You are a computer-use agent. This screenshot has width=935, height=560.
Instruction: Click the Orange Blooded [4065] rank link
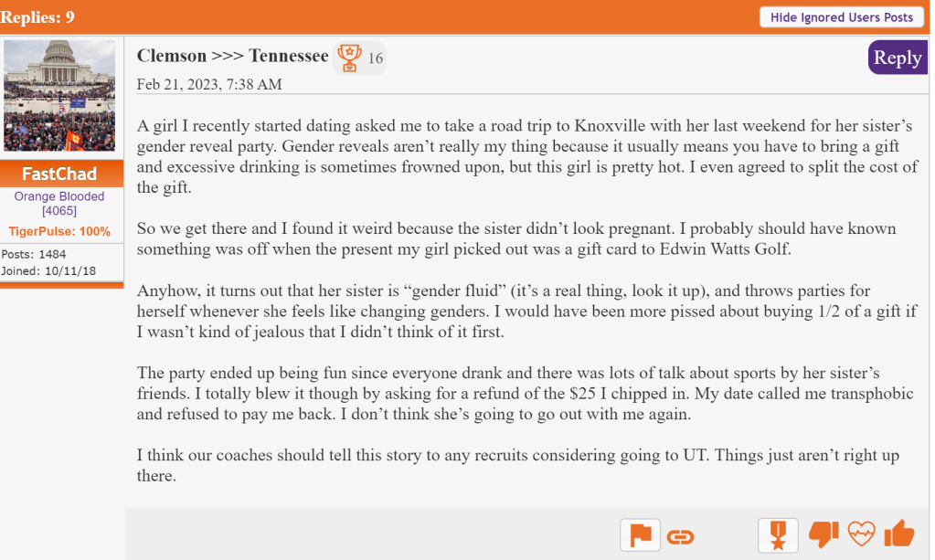(59, 204)
